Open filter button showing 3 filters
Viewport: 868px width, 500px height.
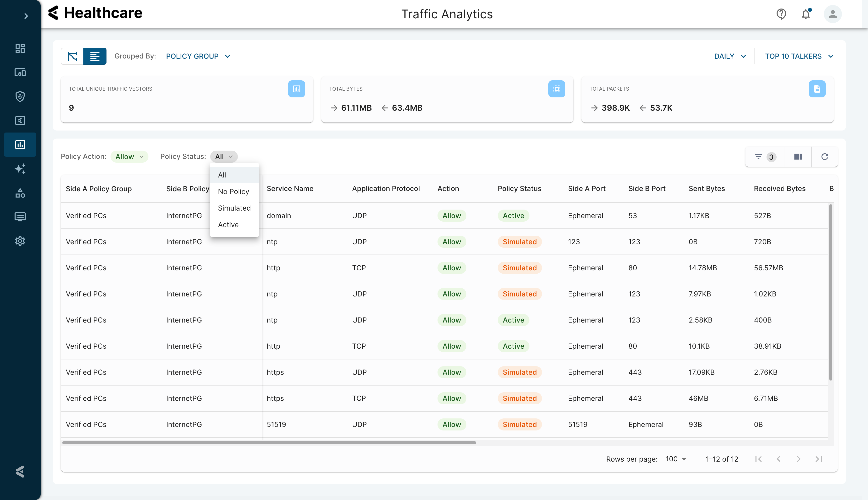(765, 157)
